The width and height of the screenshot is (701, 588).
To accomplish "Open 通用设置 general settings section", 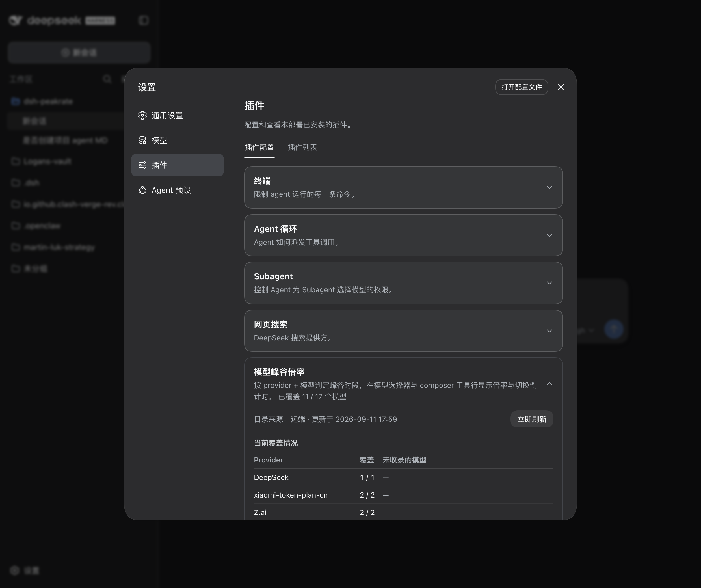I will tap(177, 116).
